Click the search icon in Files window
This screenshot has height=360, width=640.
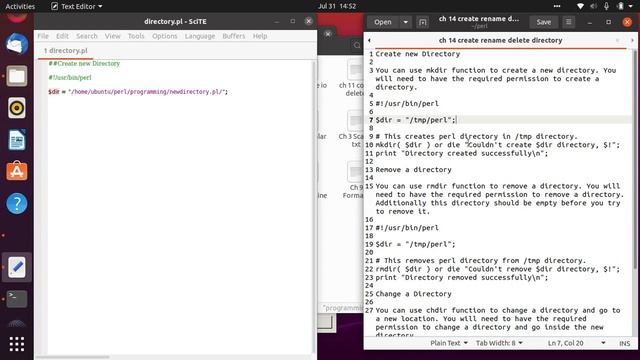click(x=357, y=45)
